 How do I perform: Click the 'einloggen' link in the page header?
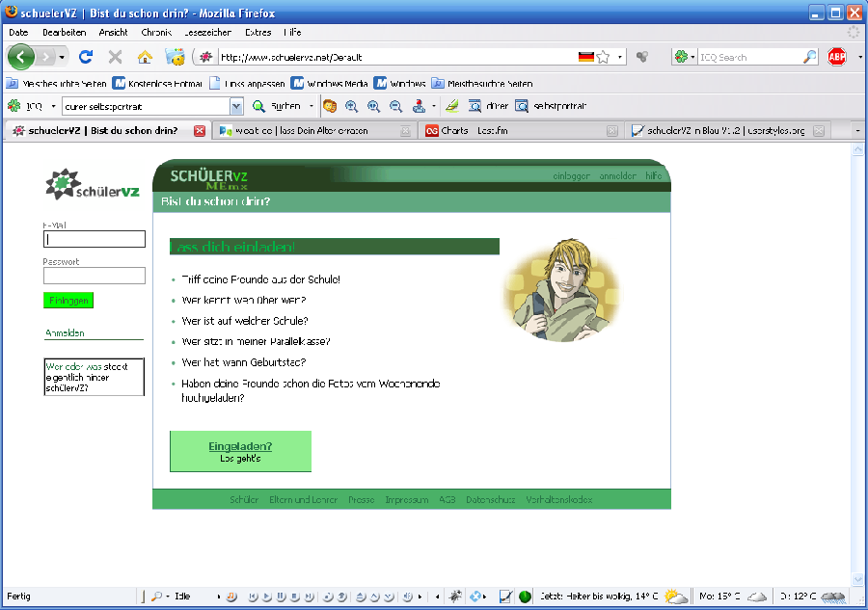coord(571,175)
